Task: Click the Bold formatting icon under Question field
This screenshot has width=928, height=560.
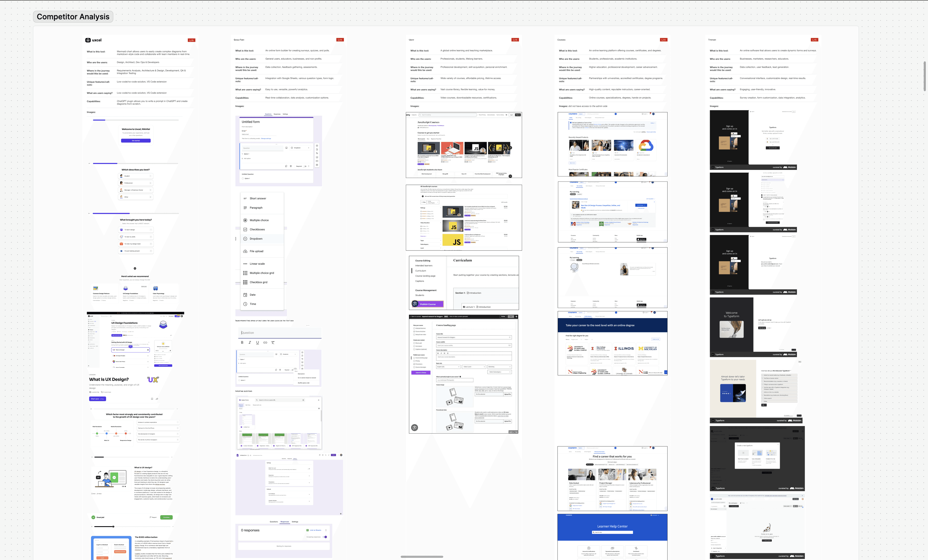Action: pos(242,343)
